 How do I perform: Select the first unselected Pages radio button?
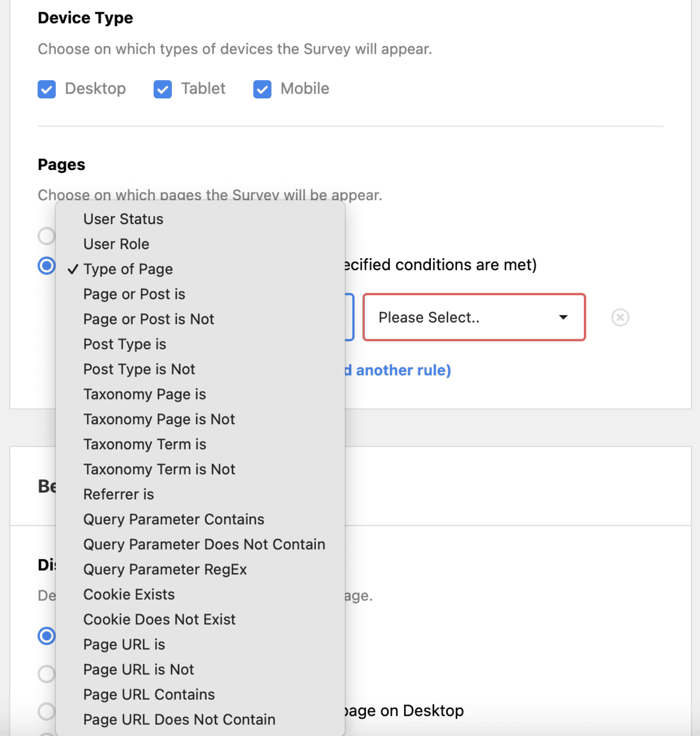[47, 236]
